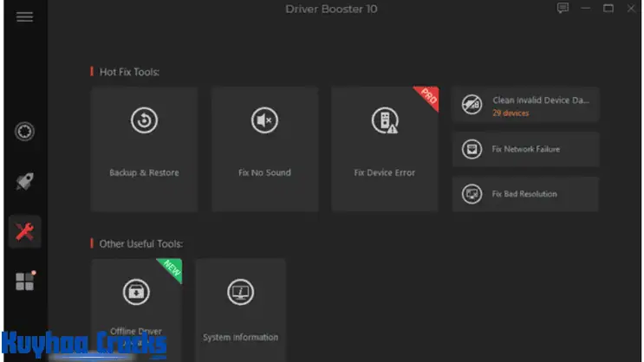Click the muted speaker icon

[x=264, y=121]
